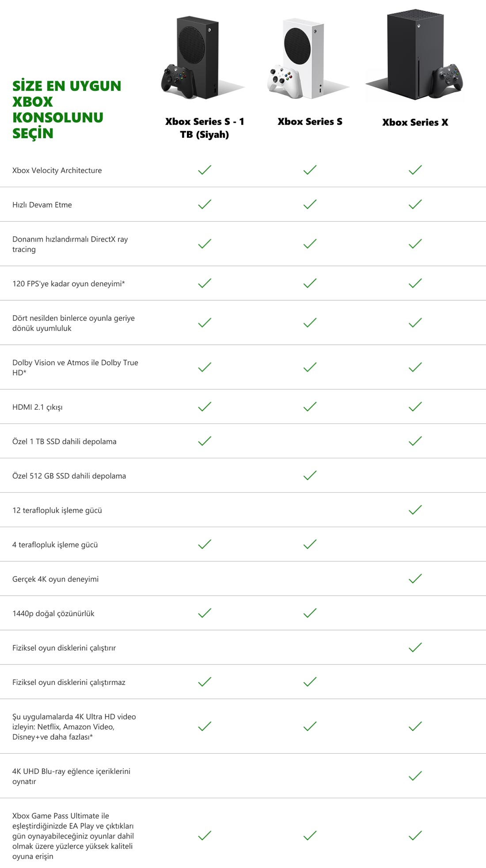
Task: Click the Dolby Vision ve Atmos feature label
Action: [75, 367]
